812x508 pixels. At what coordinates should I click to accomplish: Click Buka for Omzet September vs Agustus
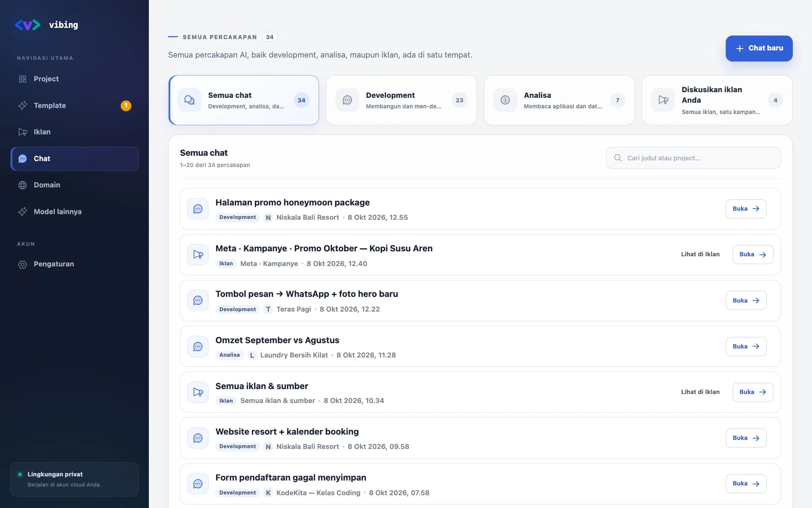click(746, 347)
